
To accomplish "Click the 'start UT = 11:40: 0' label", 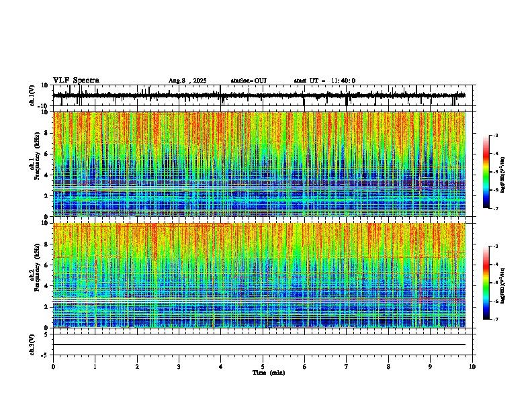I will click(324, 81).
